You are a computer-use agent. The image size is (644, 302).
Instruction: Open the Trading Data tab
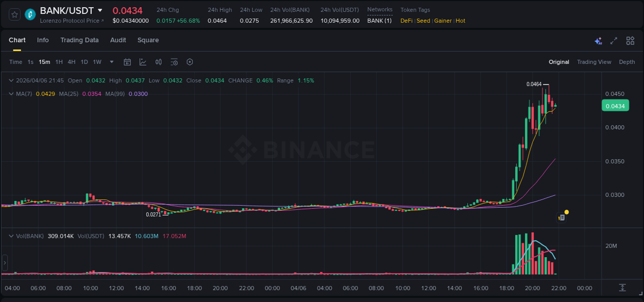(79, 40)
